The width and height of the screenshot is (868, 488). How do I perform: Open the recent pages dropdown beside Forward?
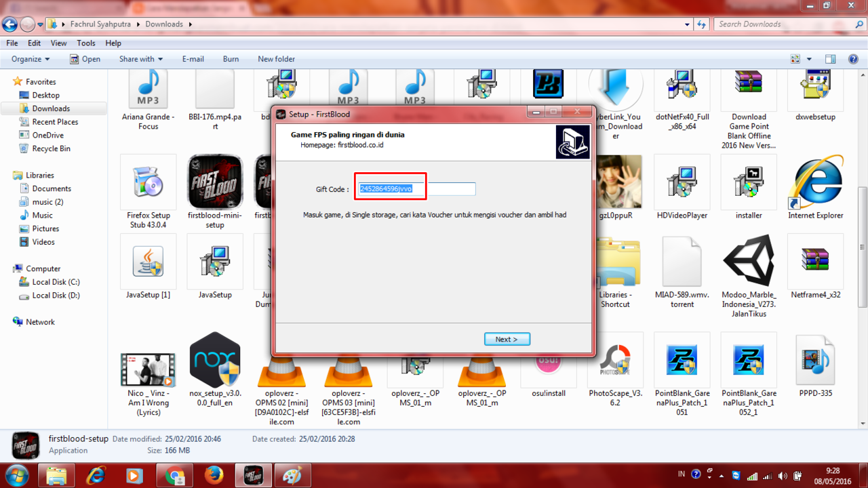pyautogui.click(x=41, y=24)
